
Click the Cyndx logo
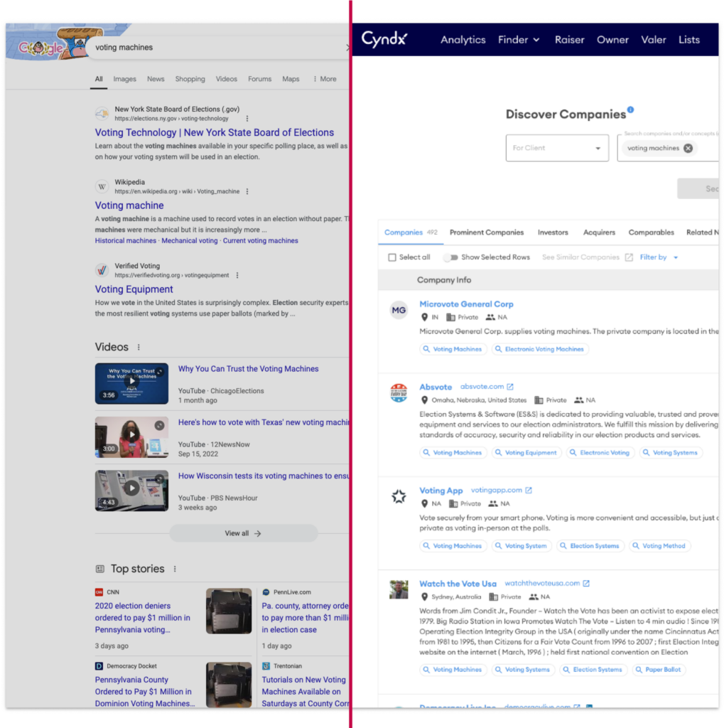coord(384,40)
